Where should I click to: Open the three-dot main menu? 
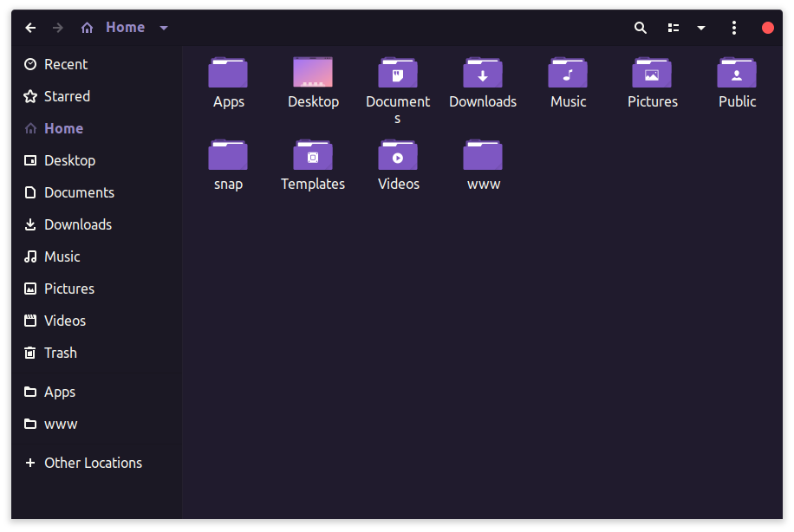[x=734, y=28]
